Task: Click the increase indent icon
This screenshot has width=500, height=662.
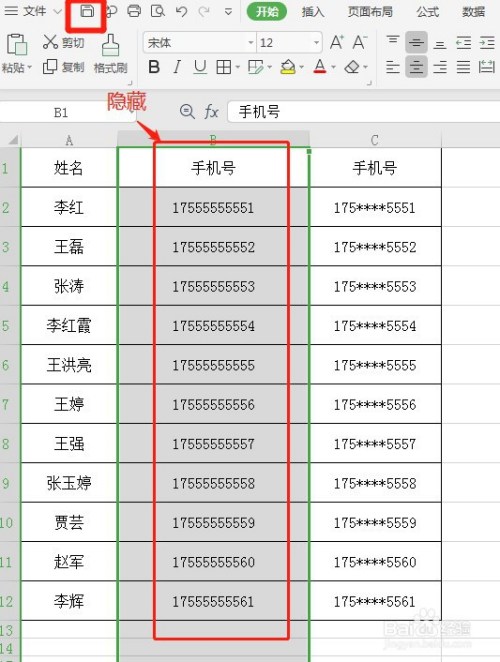Action: [x=487, y=43]
